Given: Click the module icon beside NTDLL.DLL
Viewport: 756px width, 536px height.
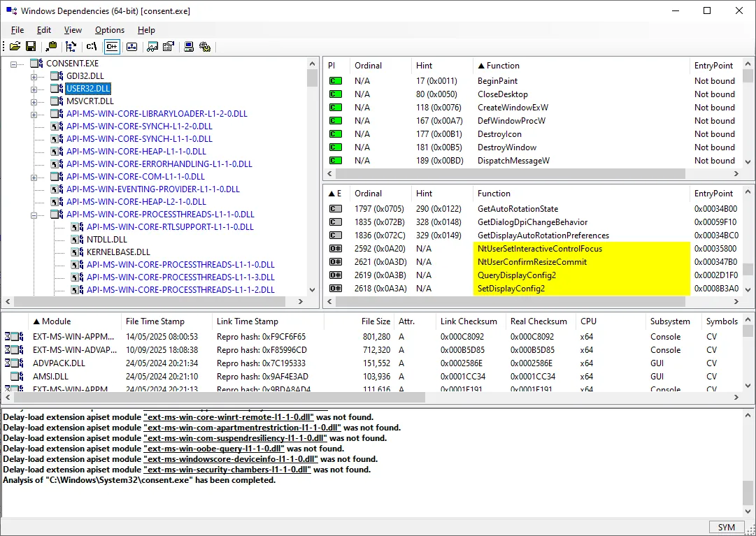Looking at the screenshot, I should pyautogui.click(x=77, y=239).
